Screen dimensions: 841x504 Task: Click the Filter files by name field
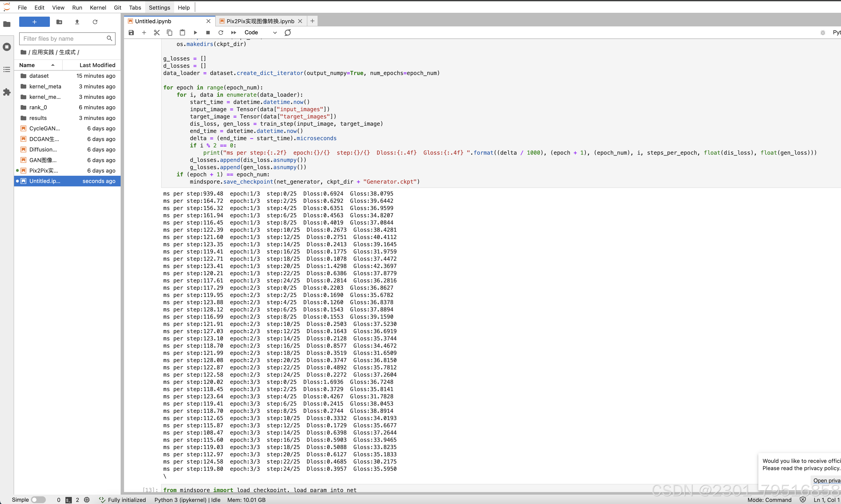64,39
